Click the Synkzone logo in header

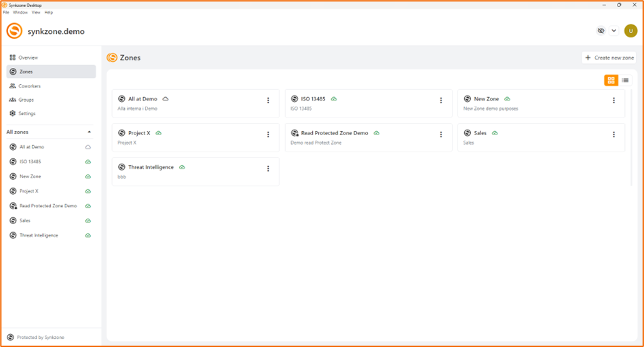(x=14, y=31)
